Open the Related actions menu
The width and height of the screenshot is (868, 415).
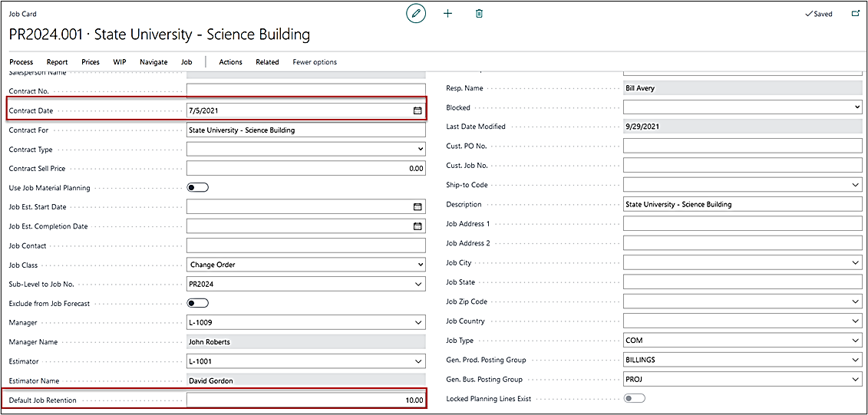(267, 62)
